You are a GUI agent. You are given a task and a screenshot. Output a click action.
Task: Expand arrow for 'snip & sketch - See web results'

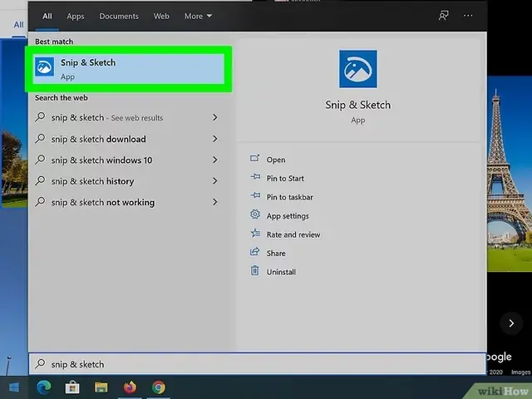215,117
